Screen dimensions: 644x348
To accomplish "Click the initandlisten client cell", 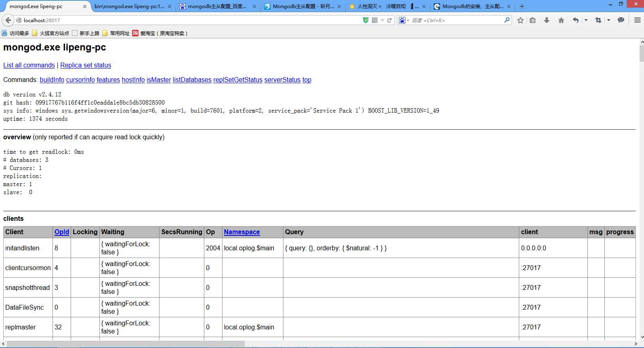I will coord(28,248).
